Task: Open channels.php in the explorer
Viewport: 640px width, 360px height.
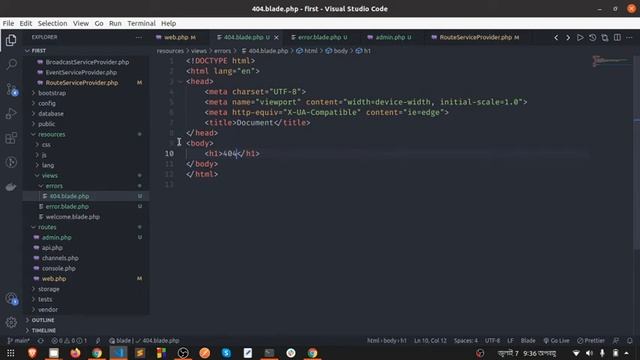Action: tap(60, 258)
